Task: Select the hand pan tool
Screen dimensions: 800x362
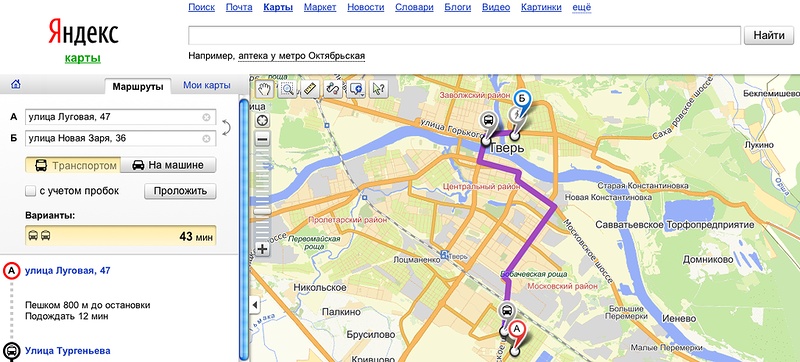Action: 263,89
